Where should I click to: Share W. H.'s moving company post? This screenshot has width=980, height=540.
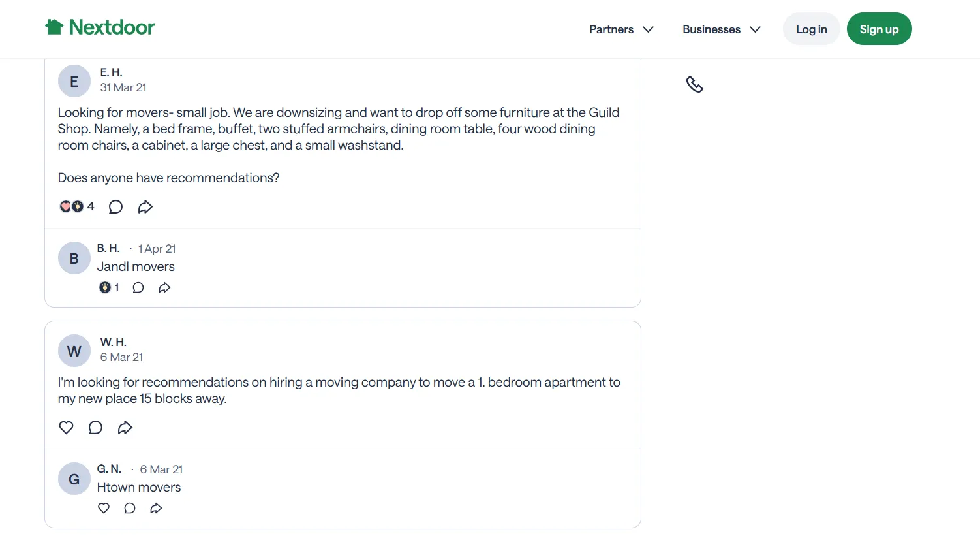pyautogui.click(x=125, y=428)
